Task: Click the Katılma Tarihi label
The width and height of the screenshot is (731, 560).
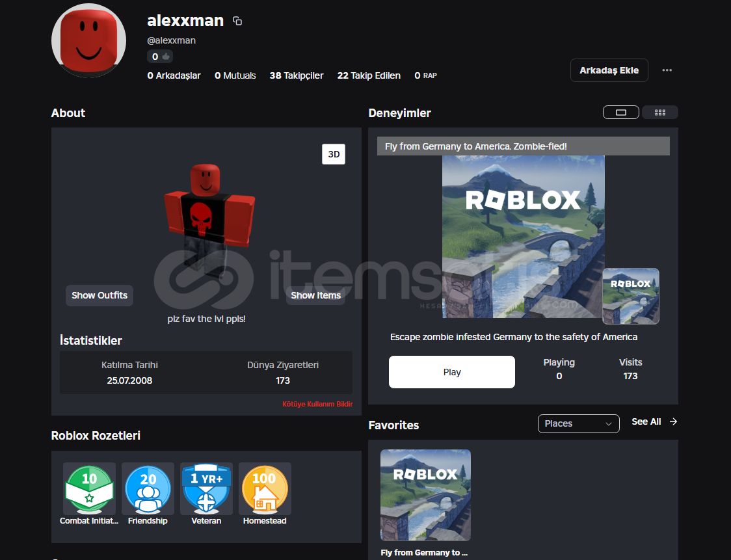Action: pos(129,365)
